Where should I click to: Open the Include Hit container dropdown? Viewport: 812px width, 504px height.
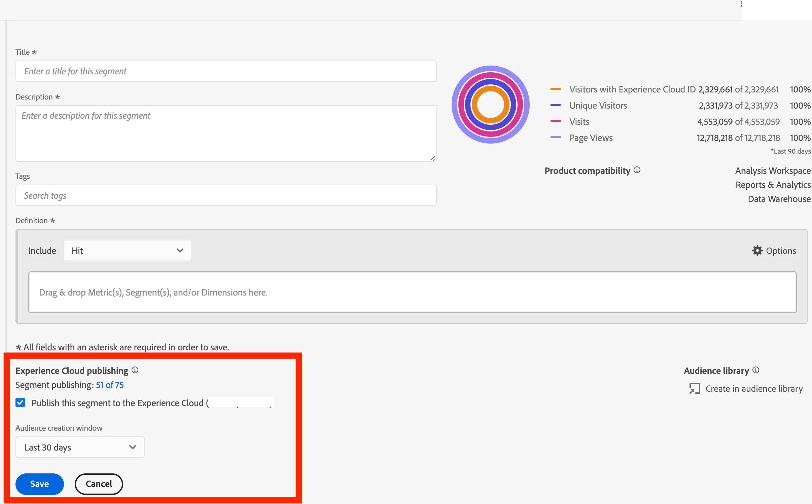[127, 250]
